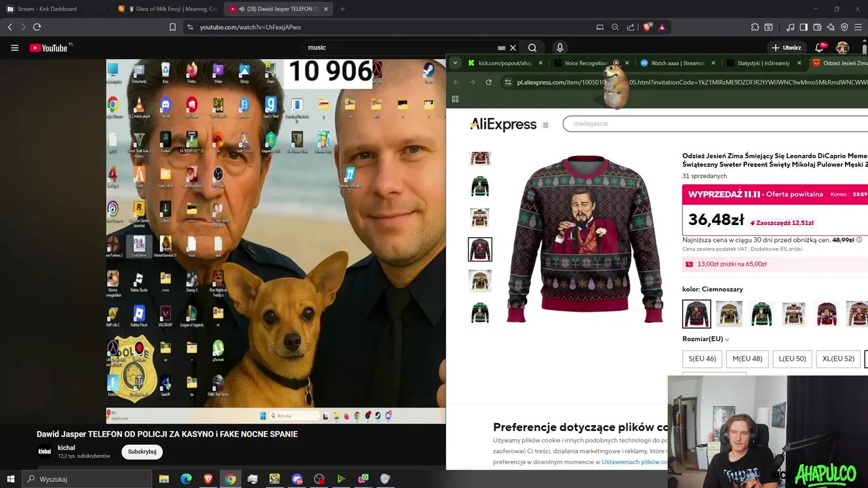This screenshot has width=868, height=488.
Task: Open the Windows Start menu
Action: pos(10,479)
